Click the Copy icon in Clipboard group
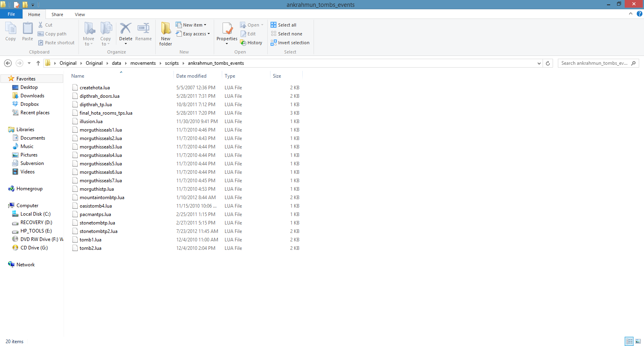The height and width of the screenshot is (346, 644). tap(10, 29)
